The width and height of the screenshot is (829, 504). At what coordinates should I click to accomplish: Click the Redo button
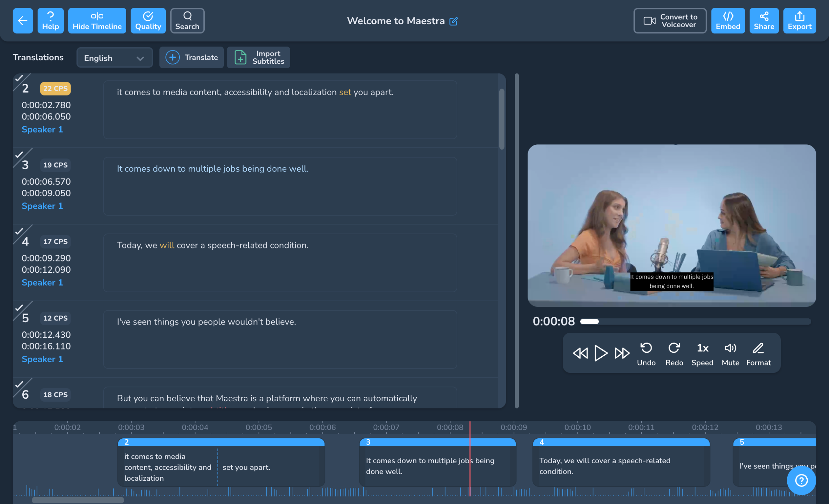pyautogui.click(x=674, y=352)
